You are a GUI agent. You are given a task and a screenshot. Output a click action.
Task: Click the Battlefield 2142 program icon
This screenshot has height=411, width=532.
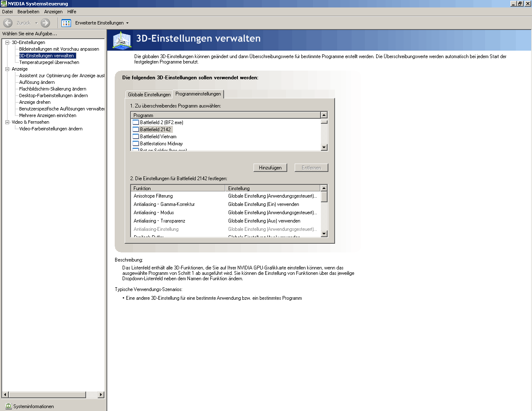pos(135,129)
